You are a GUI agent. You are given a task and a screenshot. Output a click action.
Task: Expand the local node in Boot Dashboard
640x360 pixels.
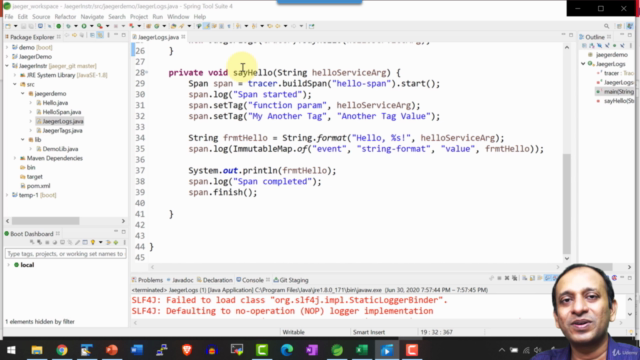tap(9, 265)
